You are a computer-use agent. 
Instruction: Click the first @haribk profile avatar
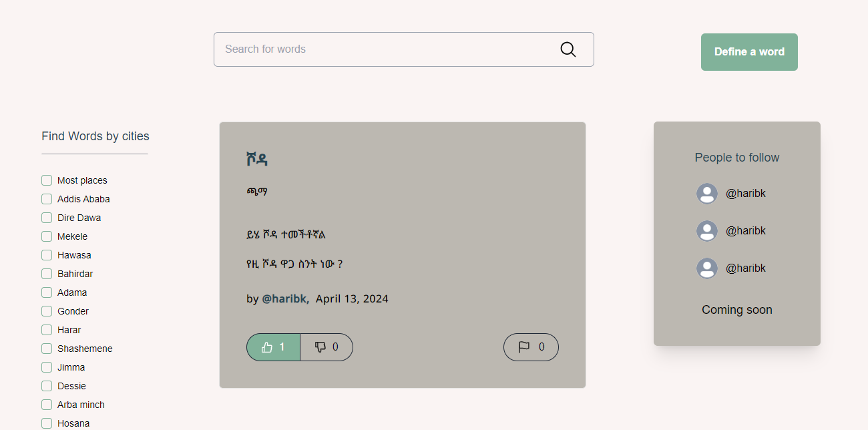[707, 194]
